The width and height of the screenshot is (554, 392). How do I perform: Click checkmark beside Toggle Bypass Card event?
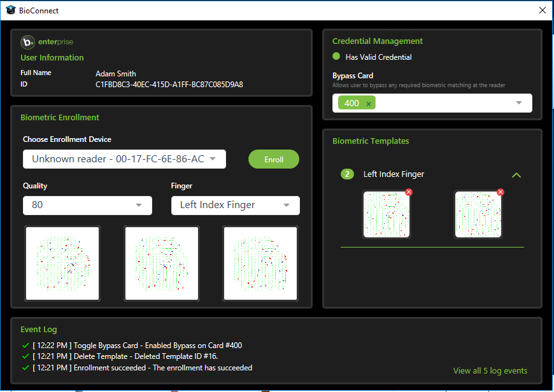[x=25, y=346]
